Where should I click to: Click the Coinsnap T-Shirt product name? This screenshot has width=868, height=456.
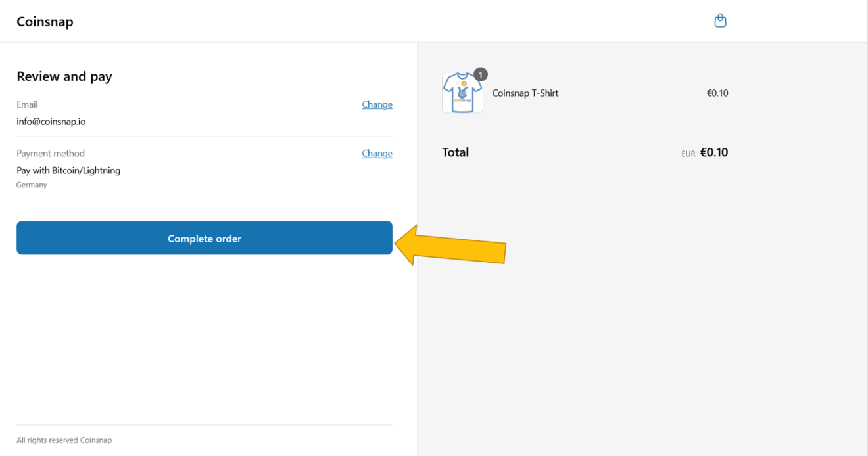tap(525, 93)
